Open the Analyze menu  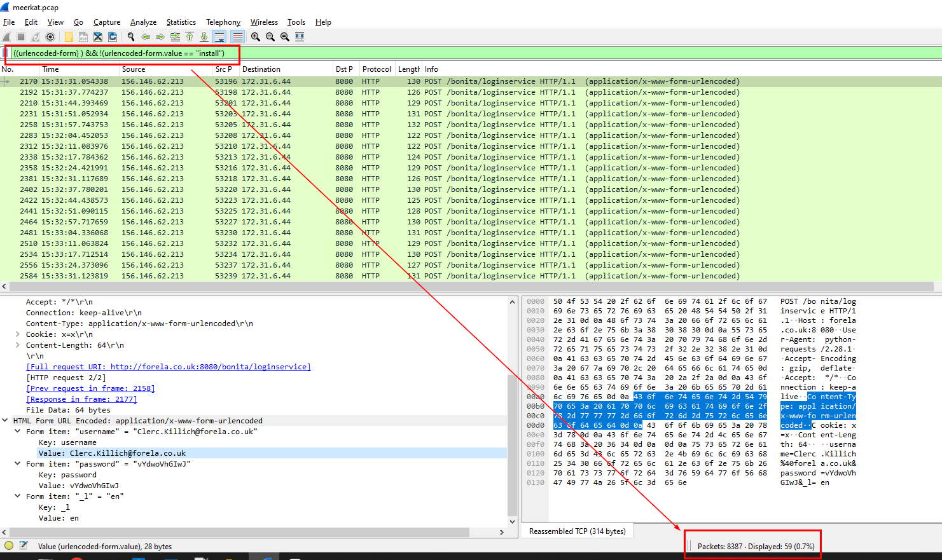144,22
